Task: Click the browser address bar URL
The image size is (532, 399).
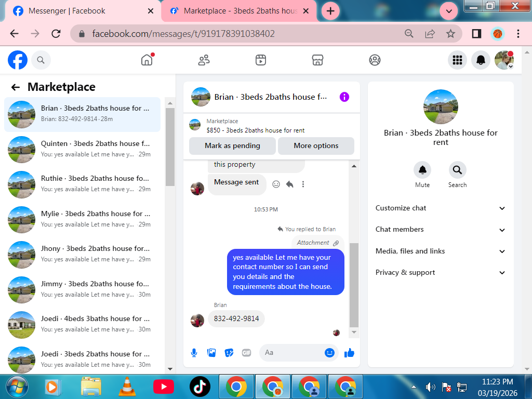Action: click(x=183, y=34)
